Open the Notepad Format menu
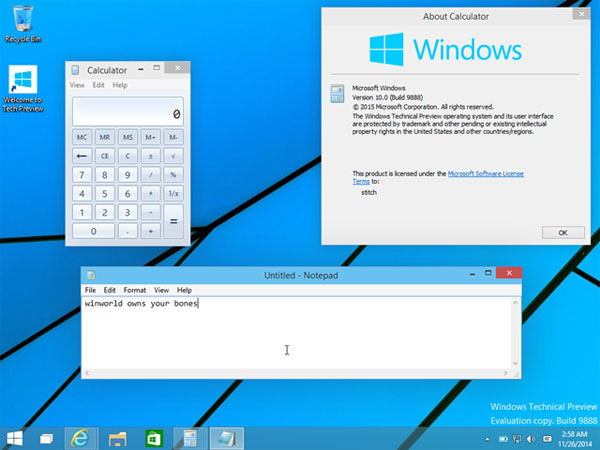Viewport: 600px width, 450px height. click(135, 290)
